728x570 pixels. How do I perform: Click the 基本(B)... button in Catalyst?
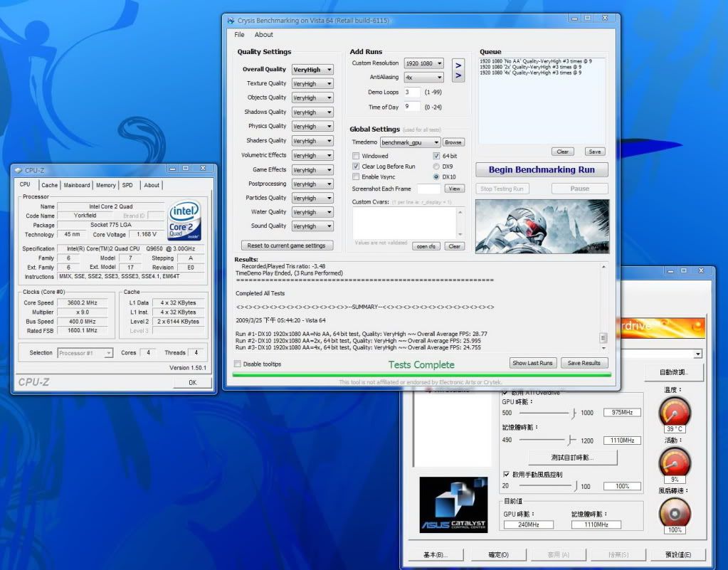436,554
